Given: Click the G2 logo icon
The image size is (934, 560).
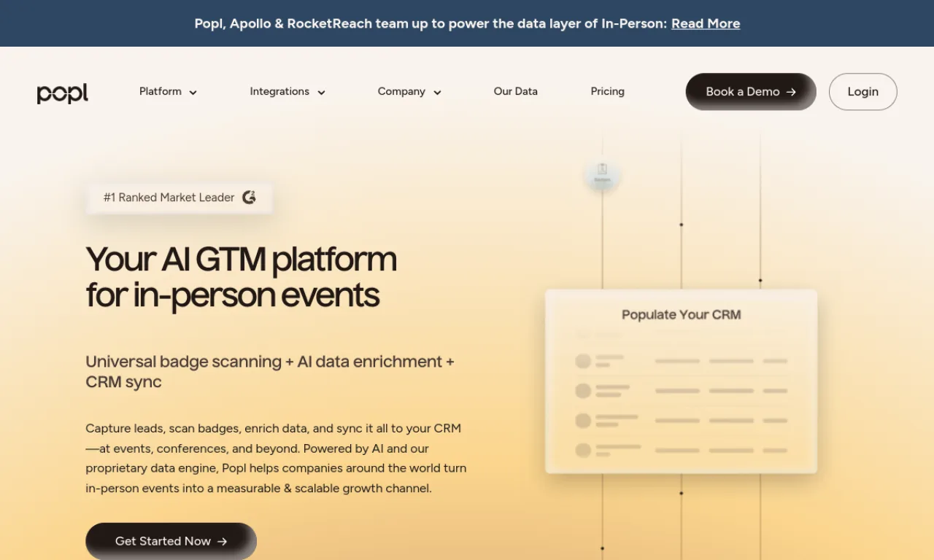Looking at the screenshot, I should (x=249, y=198).
